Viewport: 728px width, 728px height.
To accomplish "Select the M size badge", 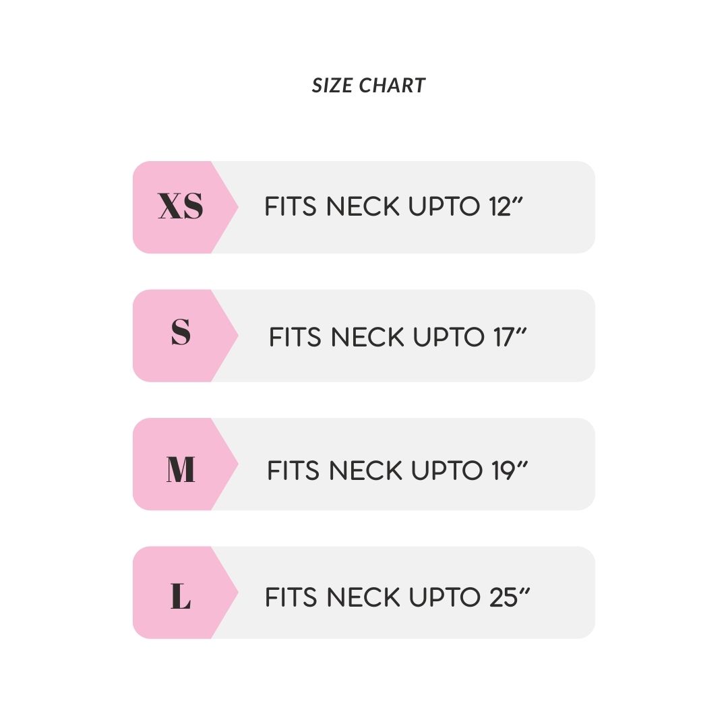I will 180,470.
